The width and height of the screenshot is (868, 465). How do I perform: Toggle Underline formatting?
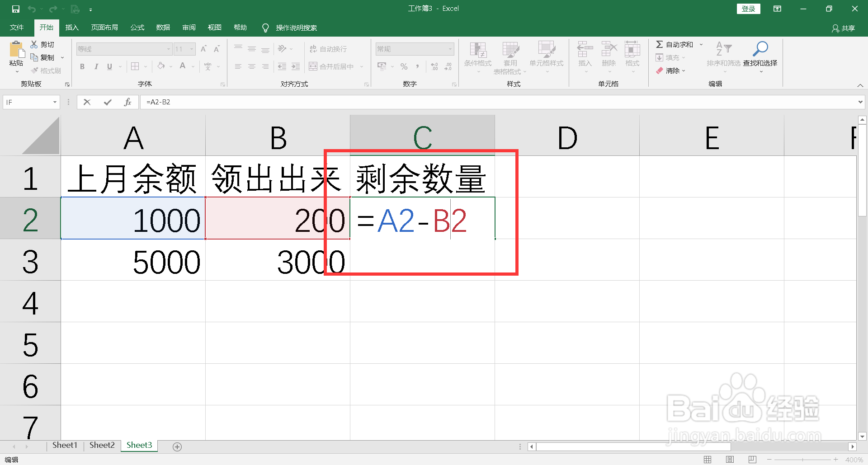[x=109, y=67]
